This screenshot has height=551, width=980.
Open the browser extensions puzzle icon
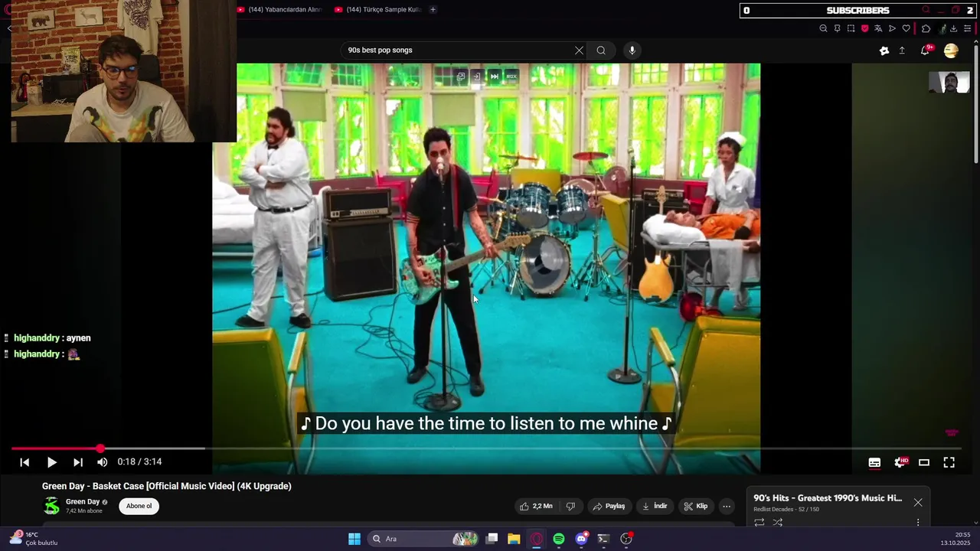coord(926,28)
